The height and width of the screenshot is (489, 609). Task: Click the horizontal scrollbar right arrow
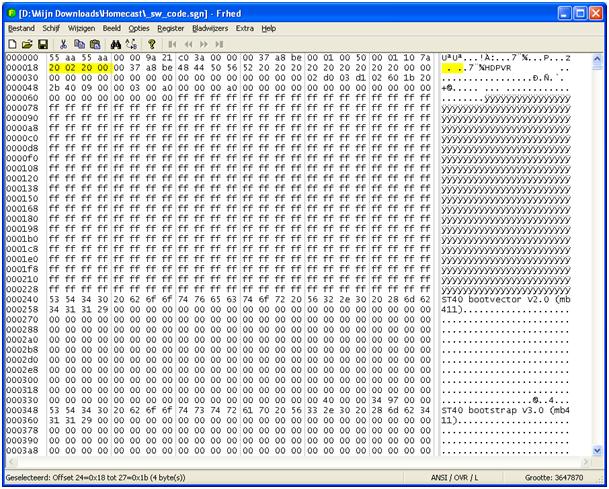pyautogui.click(x=586, y=461)
